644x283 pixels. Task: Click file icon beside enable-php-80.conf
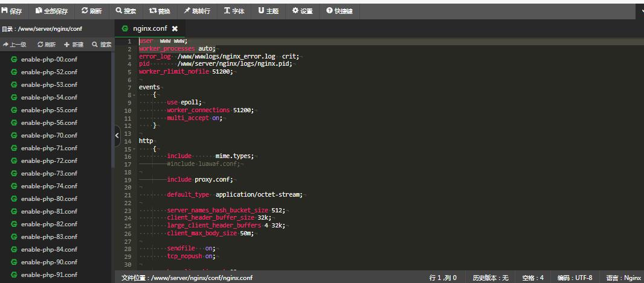(14, 199)
